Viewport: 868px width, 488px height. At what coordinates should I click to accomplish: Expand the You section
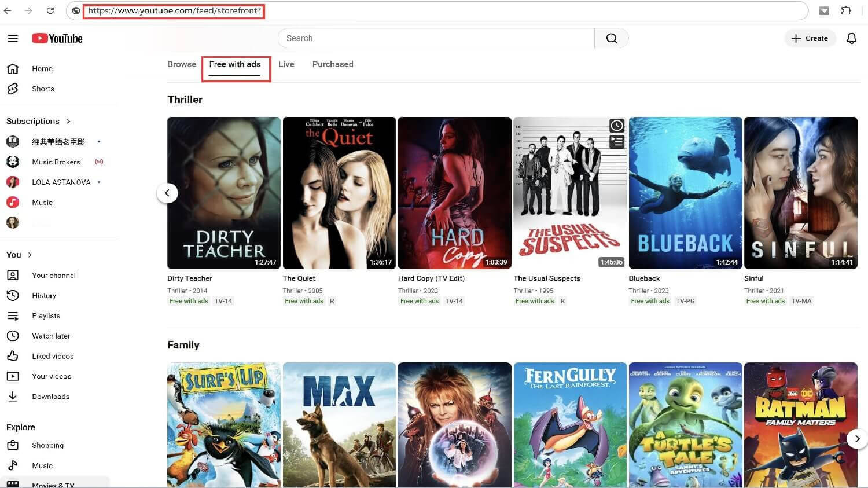(x=19, y=255)
